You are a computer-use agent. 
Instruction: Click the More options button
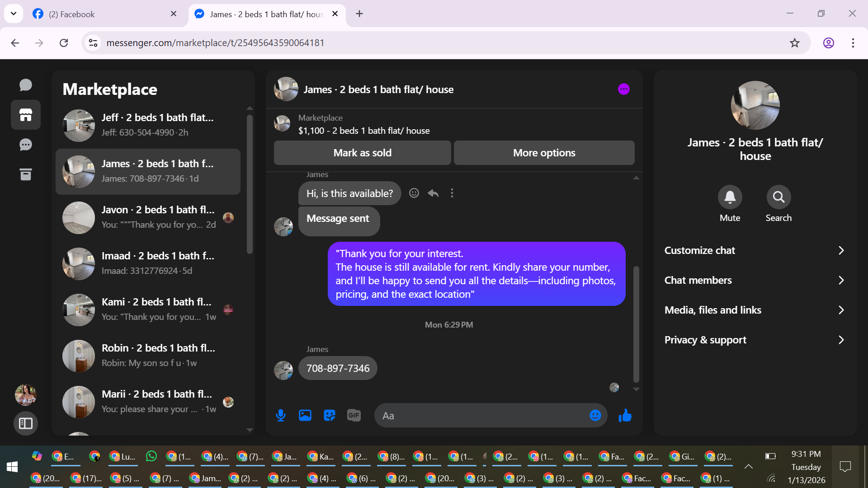[544, 153]
